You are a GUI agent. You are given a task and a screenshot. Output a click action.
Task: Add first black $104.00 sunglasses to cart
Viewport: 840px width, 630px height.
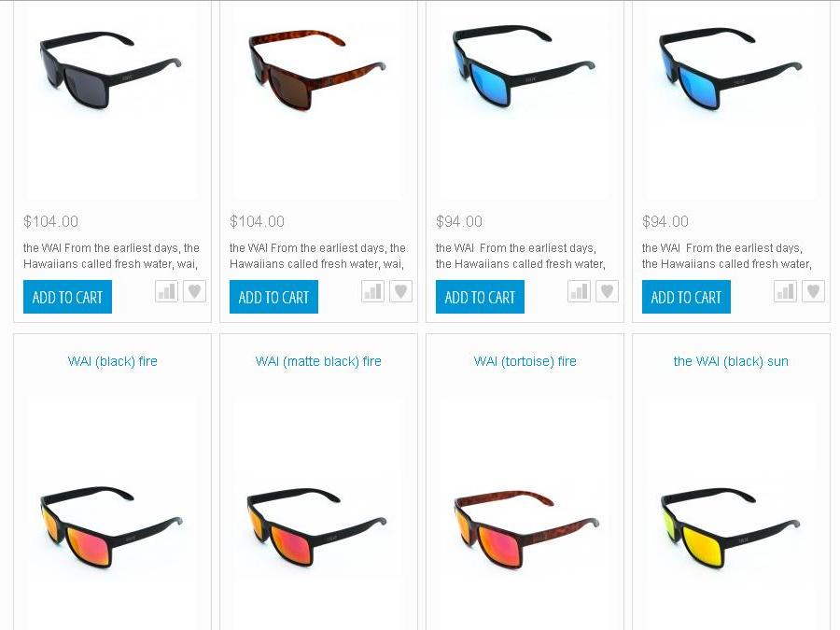[67, 297]
